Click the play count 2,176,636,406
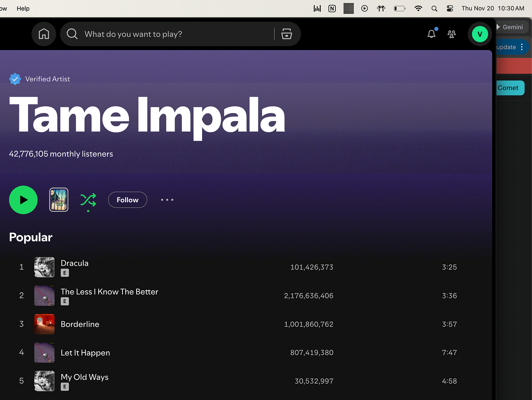 [309, 296]
